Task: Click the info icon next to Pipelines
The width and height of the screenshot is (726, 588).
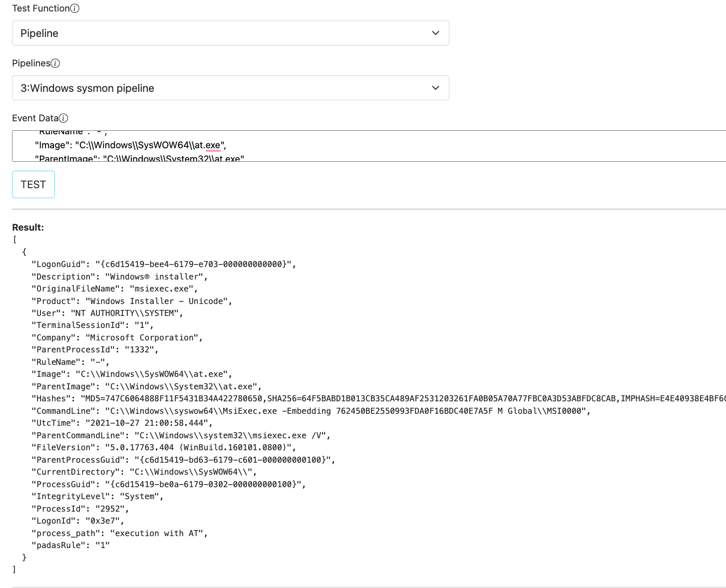Action: point(55,63)
